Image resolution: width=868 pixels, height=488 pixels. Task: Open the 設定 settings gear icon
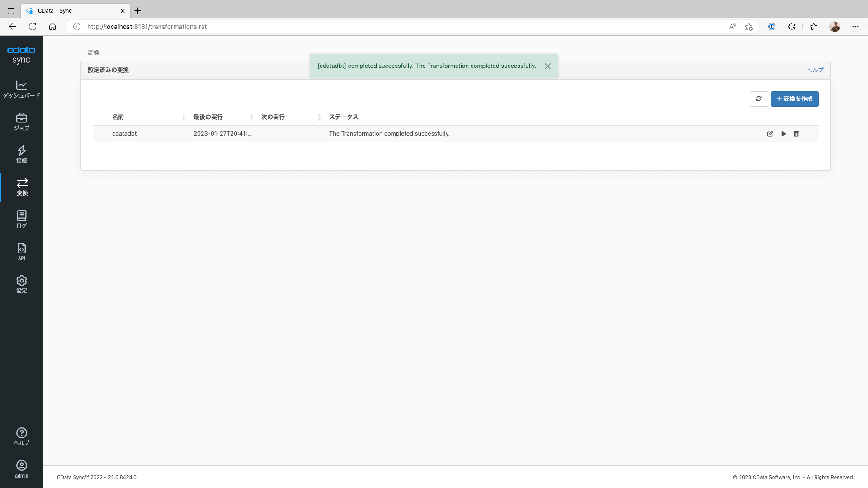(x=21, y=284)
